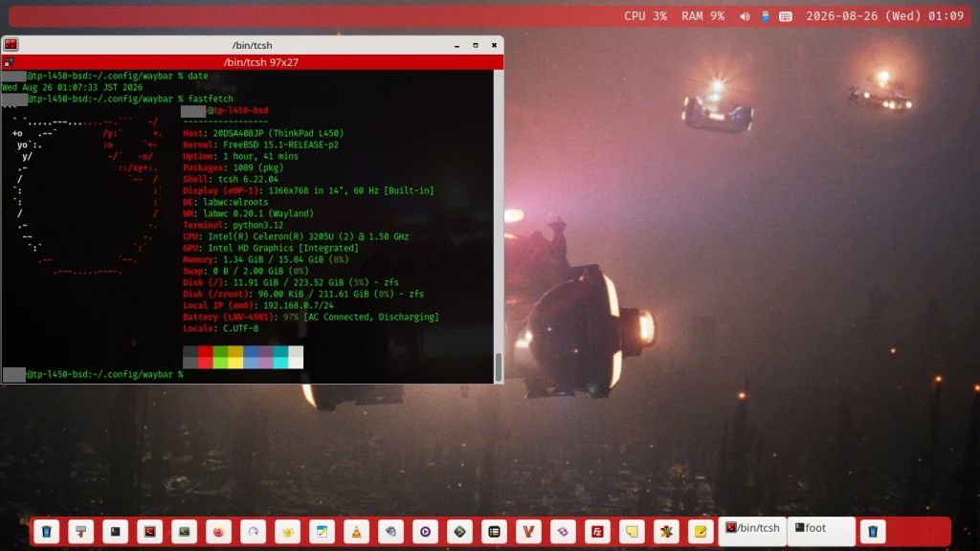Click the date and time clock
This screenshot has height=551, width=980.
coord(884,16)
